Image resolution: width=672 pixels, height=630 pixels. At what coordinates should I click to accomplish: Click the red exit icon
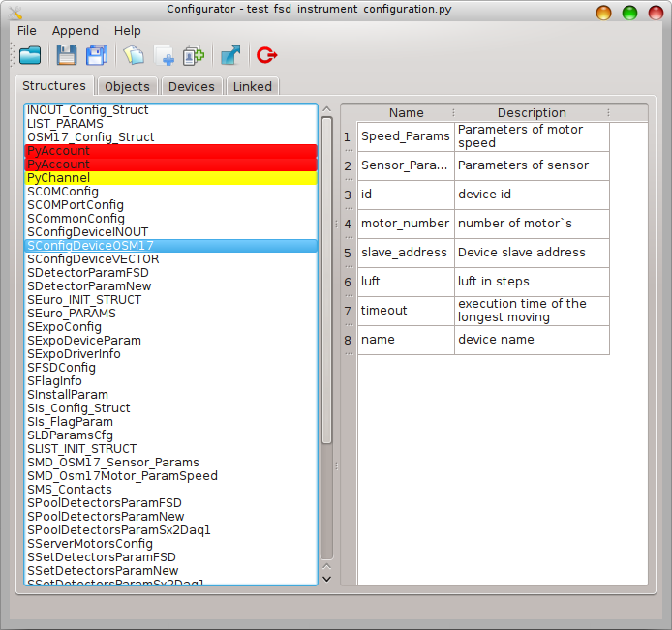(x=266, y=55)
